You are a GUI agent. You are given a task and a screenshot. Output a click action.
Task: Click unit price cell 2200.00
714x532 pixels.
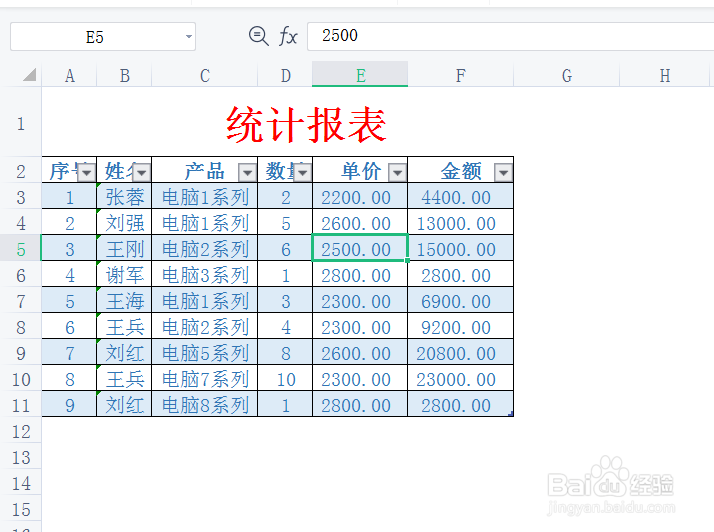click(360, 197)
